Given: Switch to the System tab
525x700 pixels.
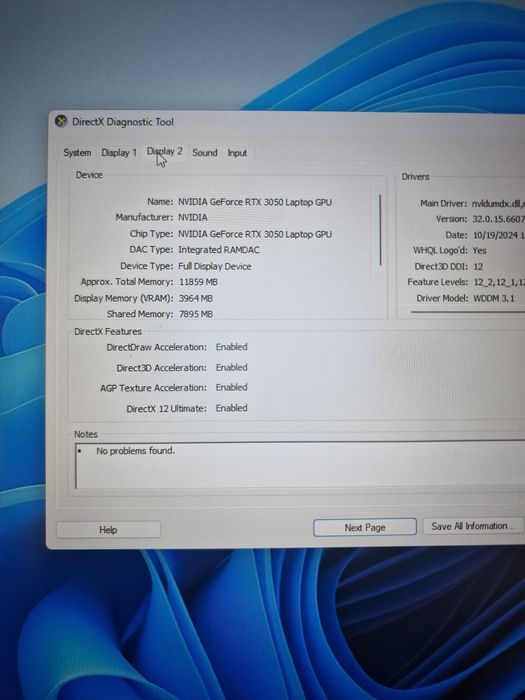Looking at the screenshot, I should tap(77, 153).
